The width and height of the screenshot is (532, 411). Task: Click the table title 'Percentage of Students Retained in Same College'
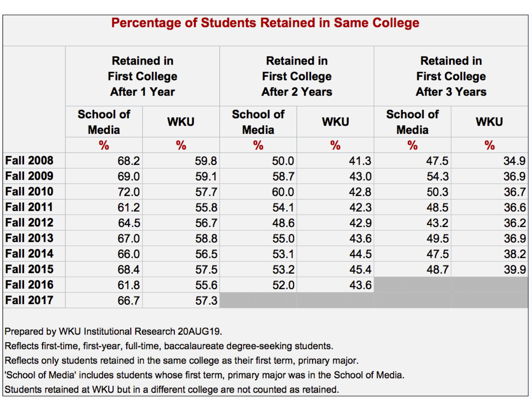coord(265,23)
